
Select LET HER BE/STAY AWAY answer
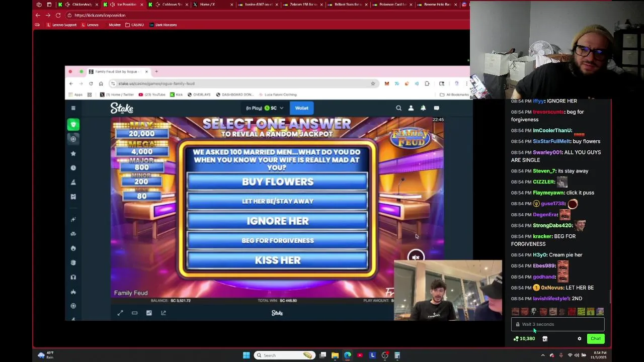pos(278,202)
